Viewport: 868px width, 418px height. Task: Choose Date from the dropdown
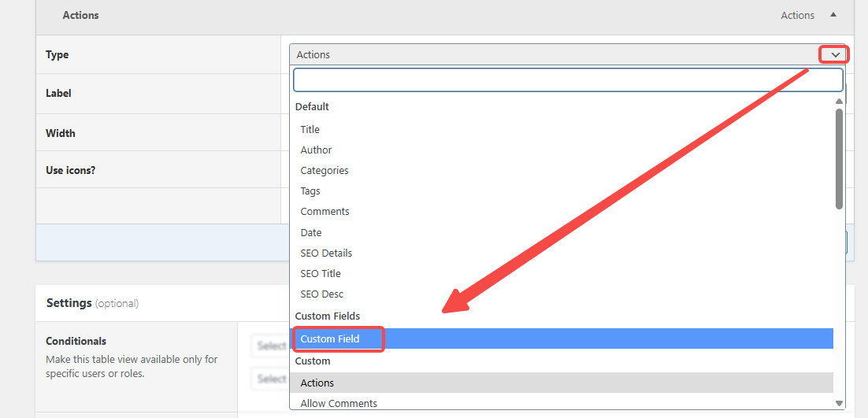pos(311,232)
